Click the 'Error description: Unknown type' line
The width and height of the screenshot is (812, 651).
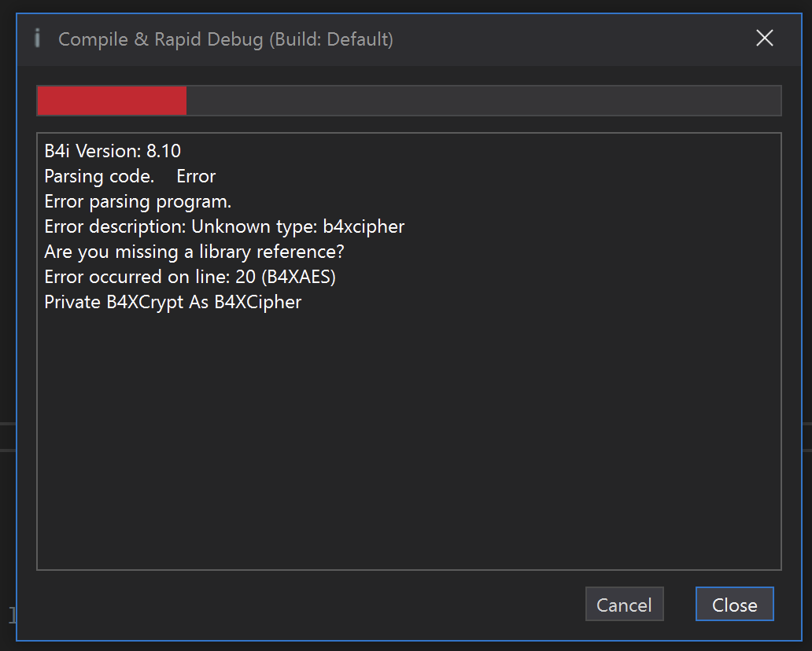[x=181, y=226]
